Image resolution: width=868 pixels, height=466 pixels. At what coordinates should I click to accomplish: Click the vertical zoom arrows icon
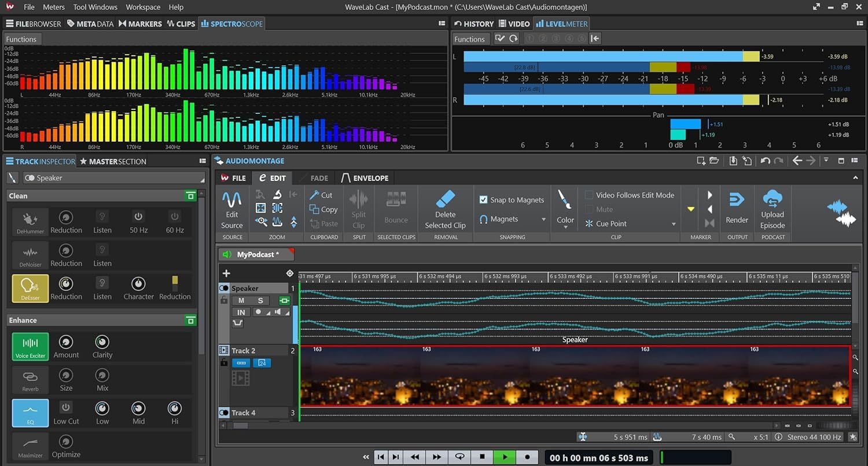click(x=293, y=221)
